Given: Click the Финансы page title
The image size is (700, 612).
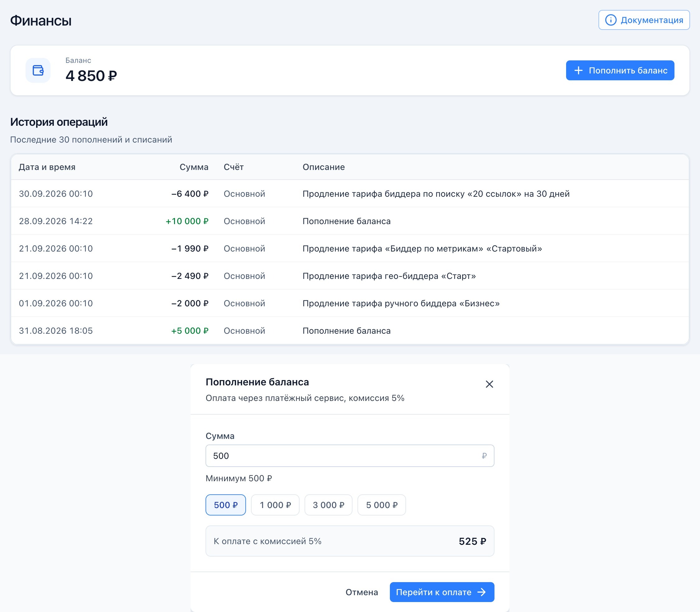Looking at the screenshot, I should click(x=41, y=21).
